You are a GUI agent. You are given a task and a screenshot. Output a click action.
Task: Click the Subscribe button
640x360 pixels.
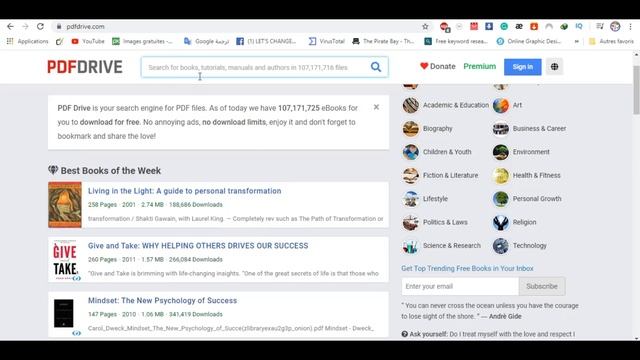point(542,286)
